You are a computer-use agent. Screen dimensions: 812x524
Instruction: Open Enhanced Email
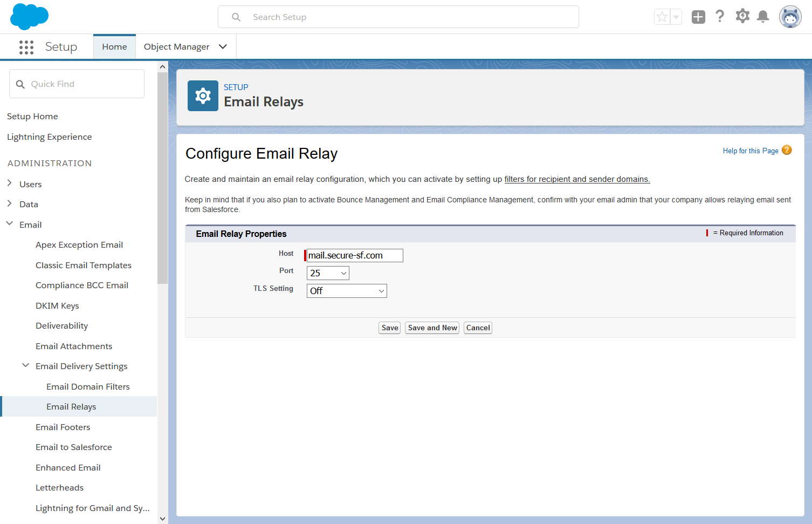click(68, 468)
